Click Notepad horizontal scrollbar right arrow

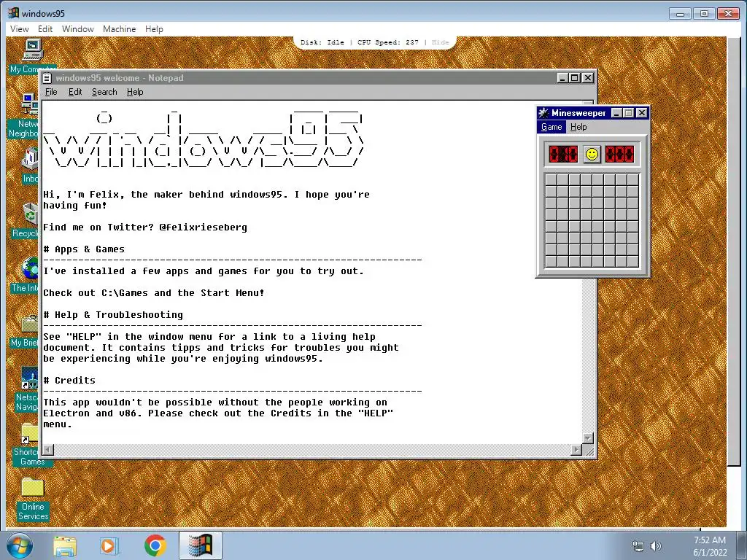tap(576, 449)
